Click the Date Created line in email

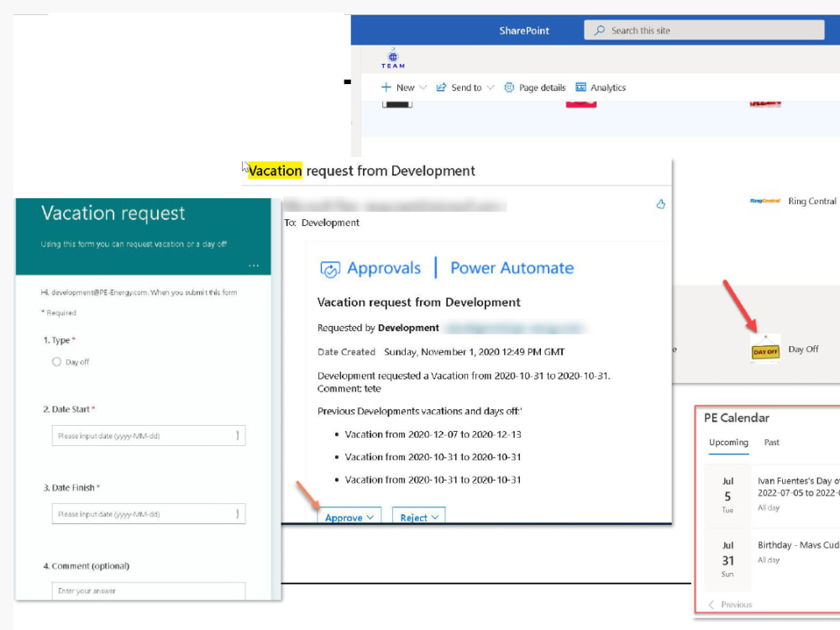coord(441,352)
